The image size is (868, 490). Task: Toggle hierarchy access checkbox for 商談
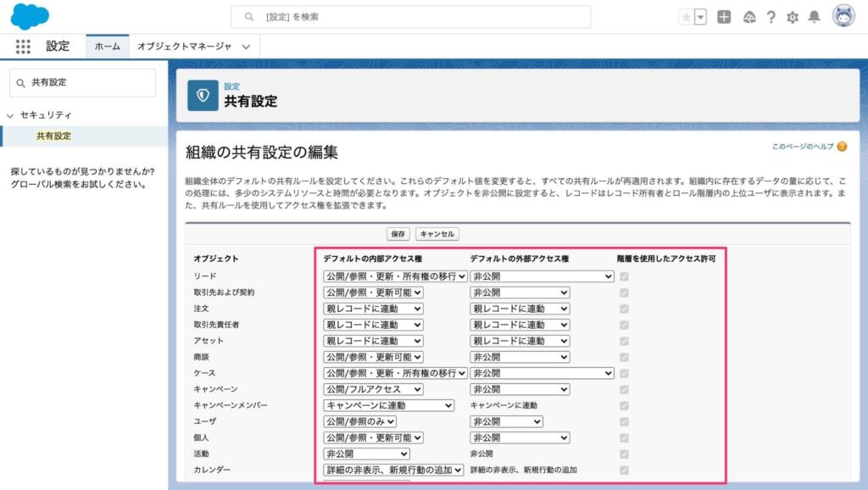point(624,357)
